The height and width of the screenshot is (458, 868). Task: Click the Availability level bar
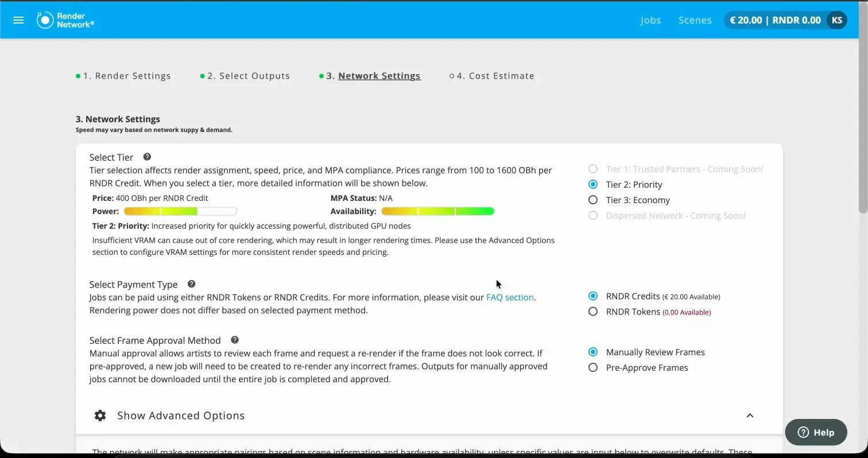pos(437,211)
